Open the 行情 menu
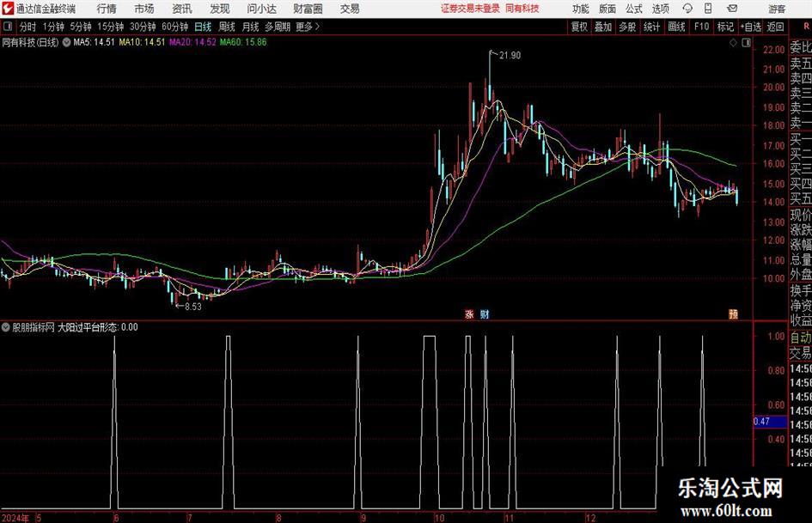The height and width of the screenshot is (523, 812). click(x=107, y=9)
